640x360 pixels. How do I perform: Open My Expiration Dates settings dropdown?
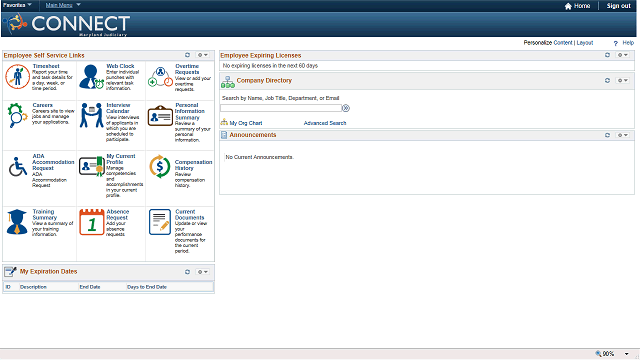pos(203,272)
